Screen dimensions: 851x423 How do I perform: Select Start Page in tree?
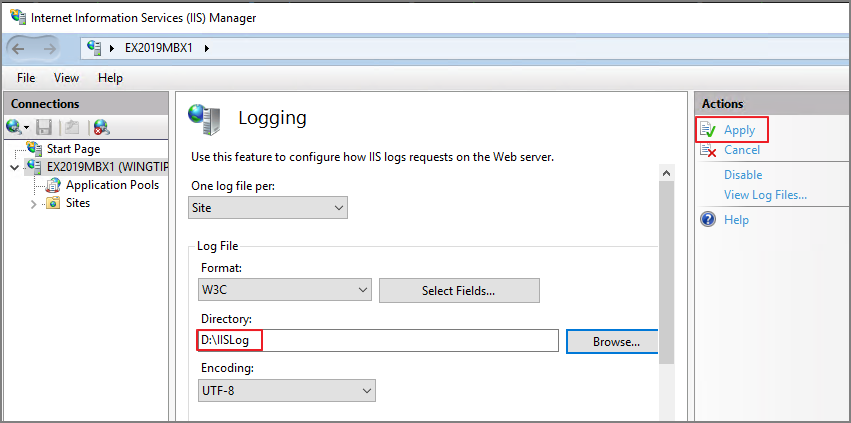73,148
